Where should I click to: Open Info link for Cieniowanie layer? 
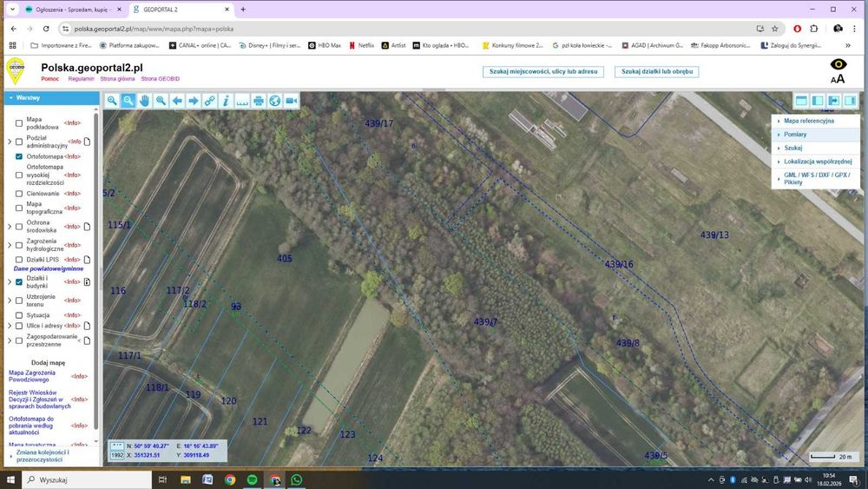(x=72, y=194)
